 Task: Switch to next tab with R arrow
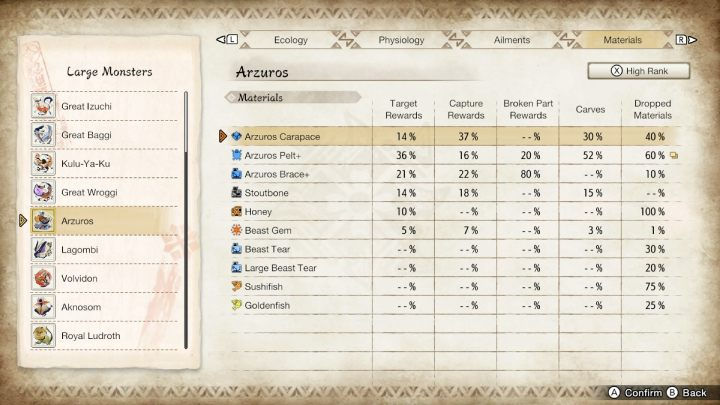point(686,40)
